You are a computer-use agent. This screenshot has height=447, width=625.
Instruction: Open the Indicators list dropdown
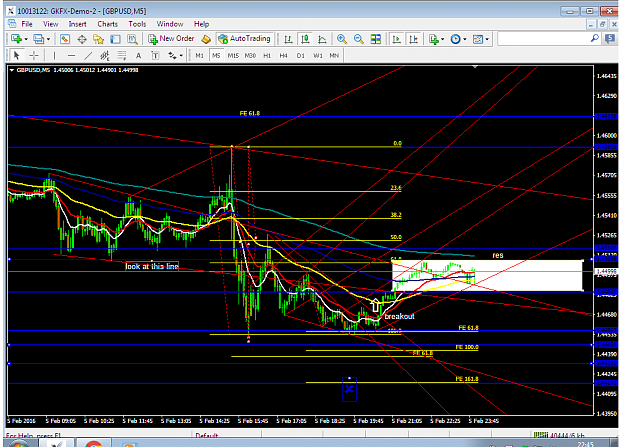(436, 39)
